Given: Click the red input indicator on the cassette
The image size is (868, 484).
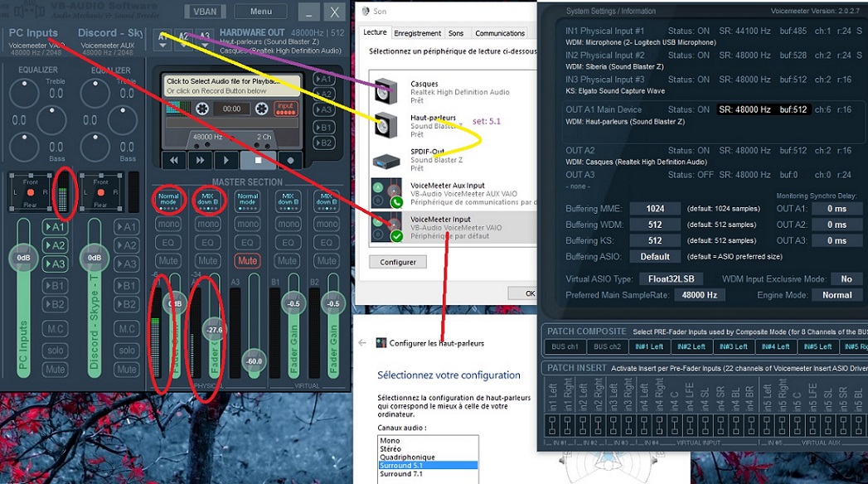Looking at the screenshot, I should tap(286, 109).
